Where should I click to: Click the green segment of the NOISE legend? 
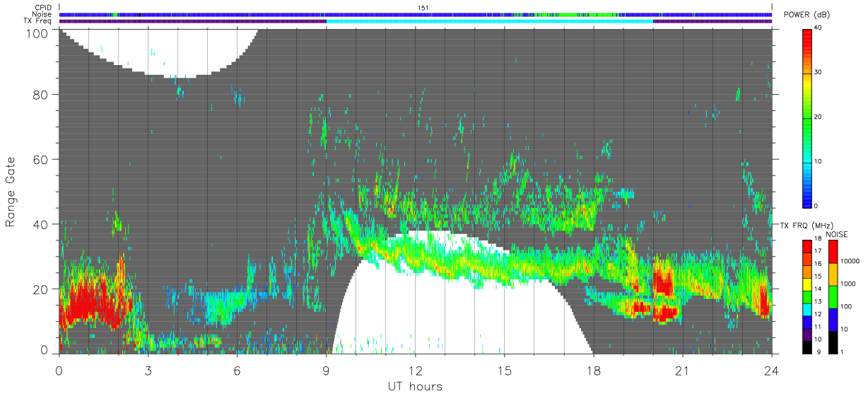click(833, 297)
